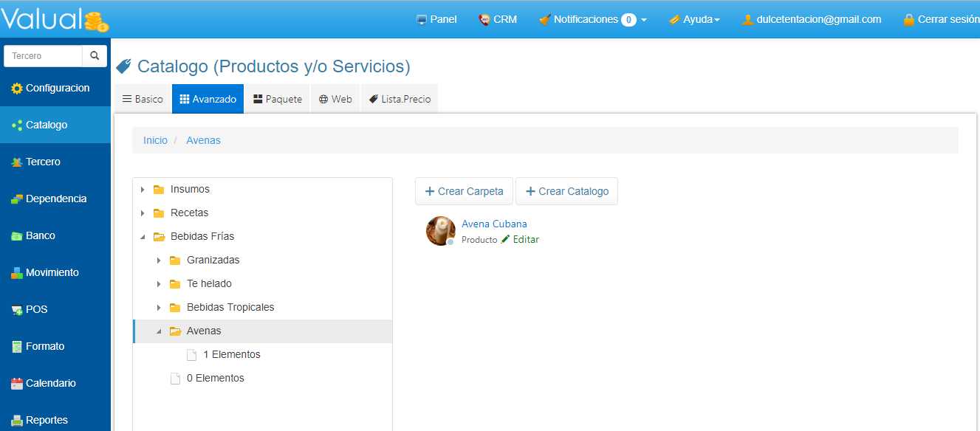Open Movimiento section in sidebar
This screenshot has height=431, width=980.
tap(52, 272)
